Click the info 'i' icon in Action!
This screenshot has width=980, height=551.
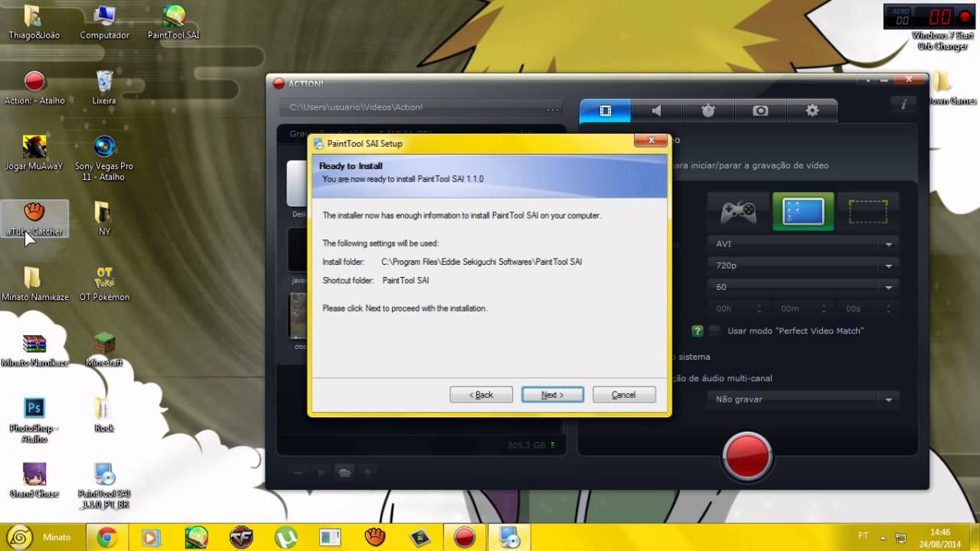pyautogui.click(x=903, y=104)
